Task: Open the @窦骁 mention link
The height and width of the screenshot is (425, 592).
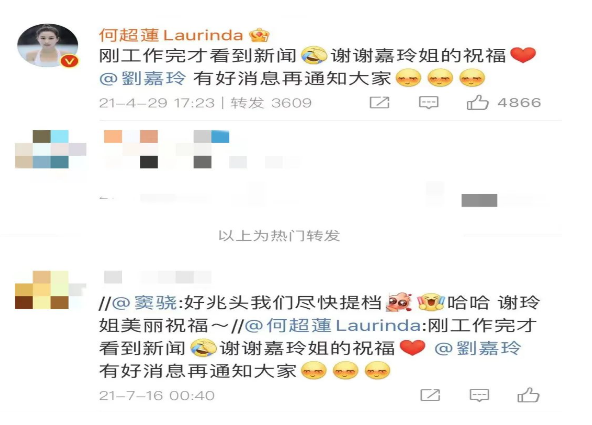Action: click(145, 303)
